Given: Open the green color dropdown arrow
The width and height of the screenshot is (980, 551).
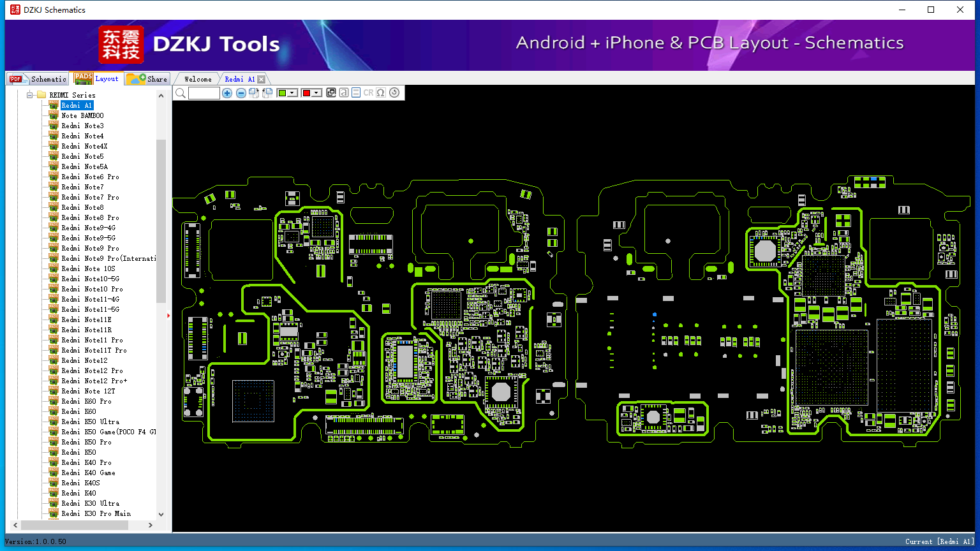Looking at the screenshot, I should point(293,93).
